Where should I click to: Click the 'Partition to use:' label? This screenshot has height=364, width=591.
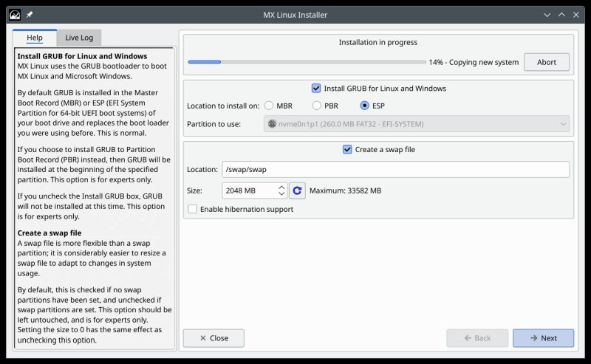coord(213,124)
